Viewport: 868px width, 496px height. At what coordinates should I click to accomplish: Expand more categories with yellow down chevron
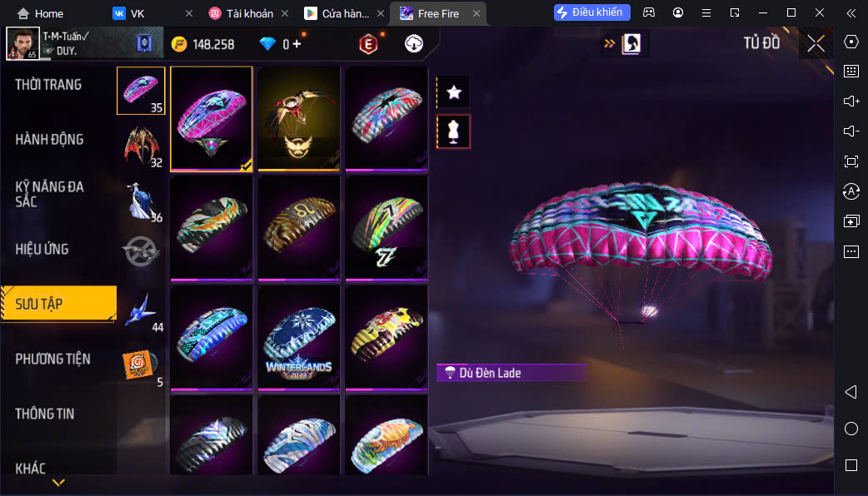[58, 483]
